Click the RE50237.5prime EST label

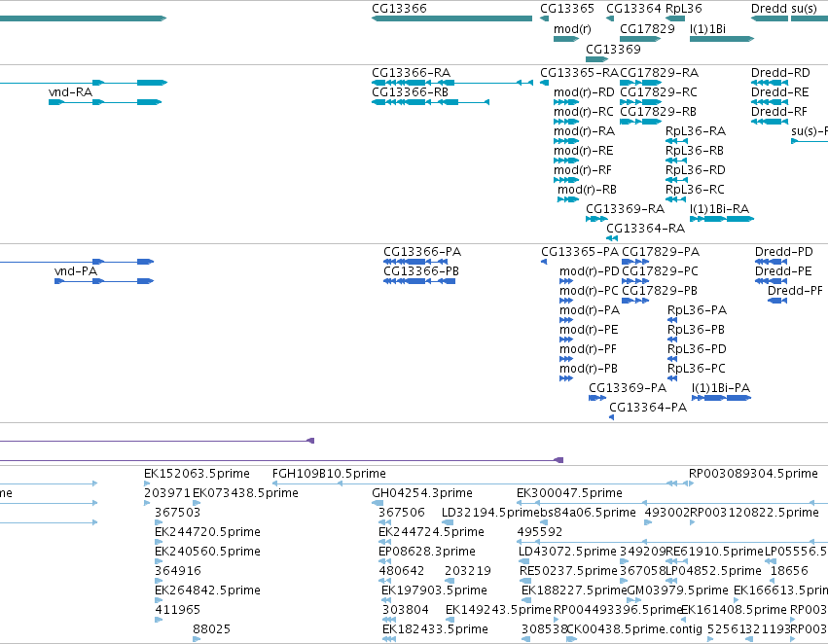568,571
